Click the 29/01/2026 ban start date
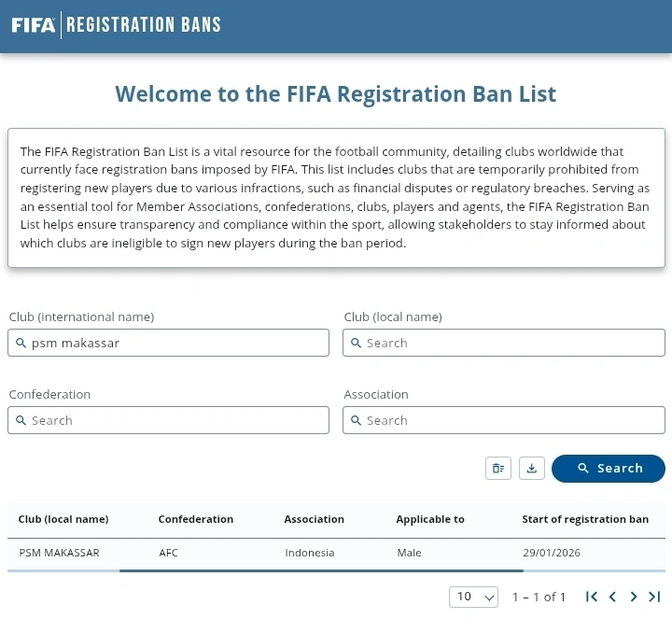 (x=552, y=553)
